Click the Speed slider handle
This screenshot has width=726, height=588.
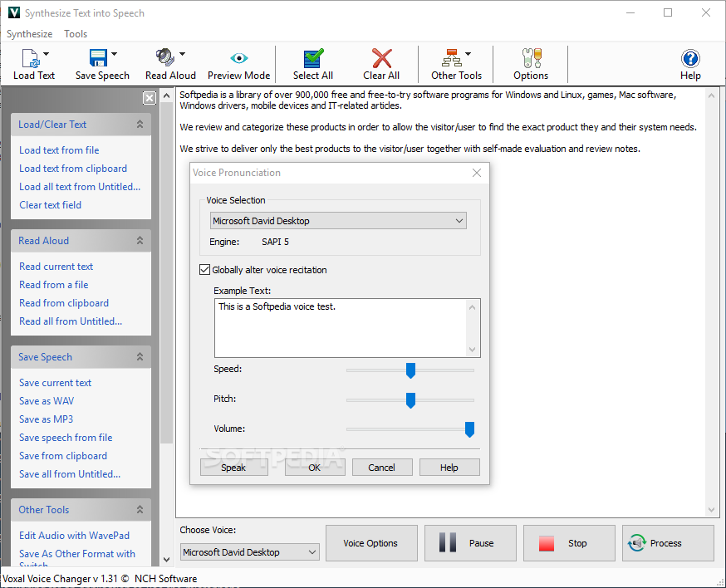point(410,370)
